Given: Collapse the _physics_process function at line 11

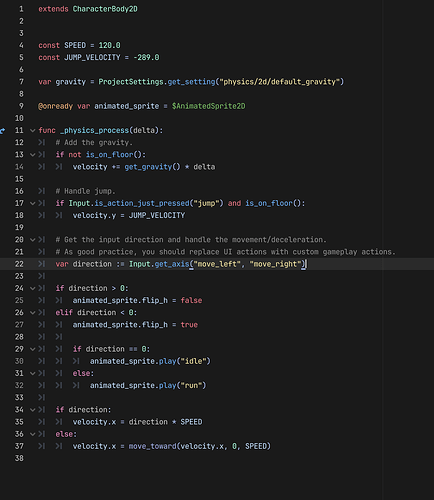Looking at the screenshot, I should click(33, 131).
